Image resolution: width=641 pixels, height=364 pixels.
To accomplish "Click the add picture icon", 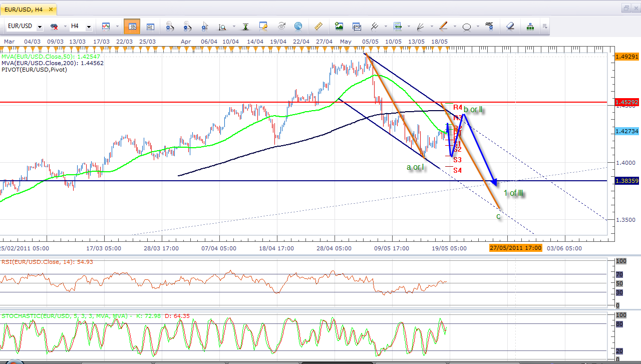I will pos(339,26).
